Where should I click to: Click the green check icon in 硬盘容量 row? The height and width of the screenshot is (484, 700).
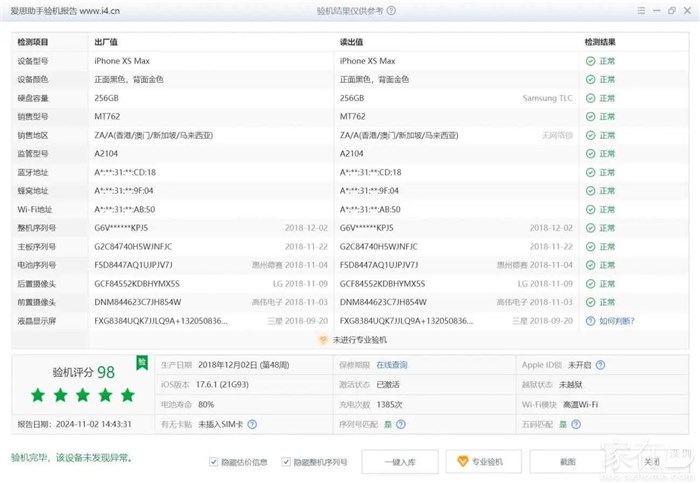pos(591,98)
